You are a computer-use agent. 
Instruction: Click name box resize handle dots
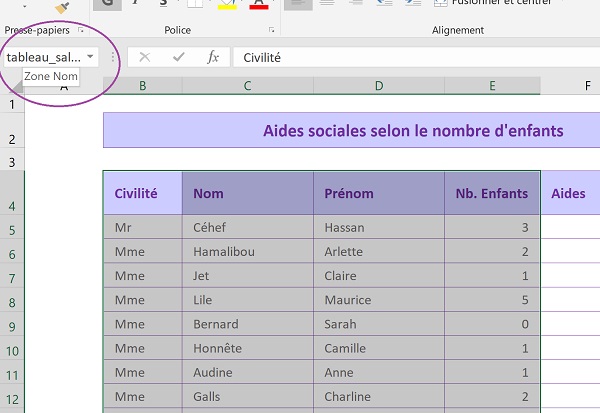[112, 57]
